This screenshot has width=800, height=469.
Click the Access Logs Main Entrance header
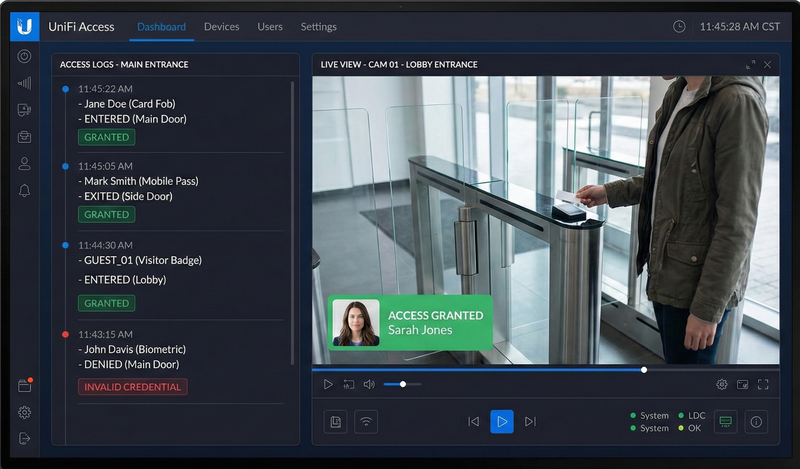pyautogui.click(x=124, y=65)
